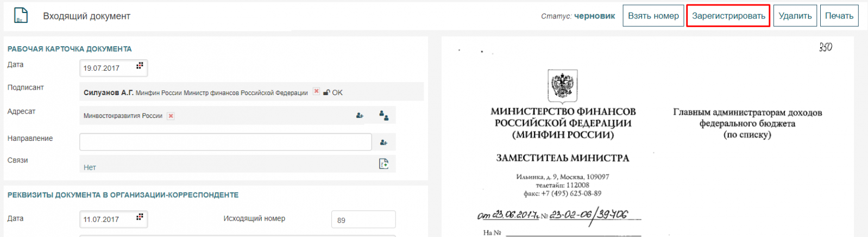The image size is (868, 237).
Task: Click OK next to the signer
Action: (337, 92)
